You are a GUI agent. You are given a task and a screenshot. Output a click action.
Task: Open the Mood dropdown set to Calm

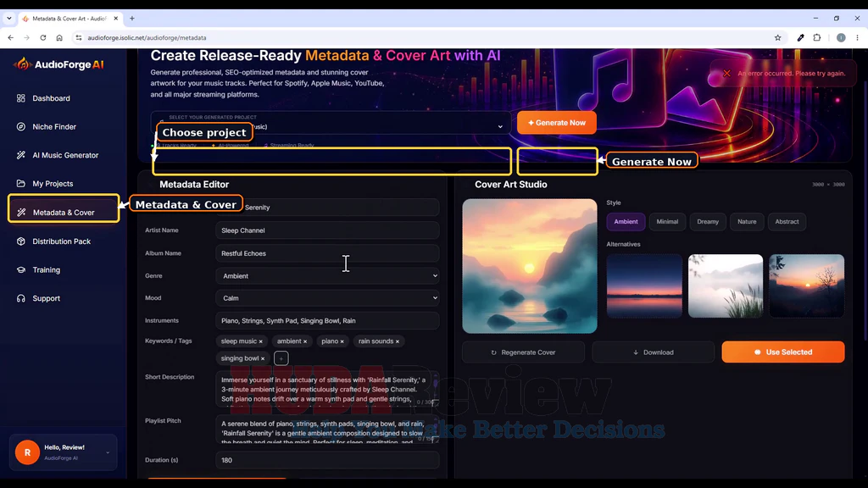327,297
